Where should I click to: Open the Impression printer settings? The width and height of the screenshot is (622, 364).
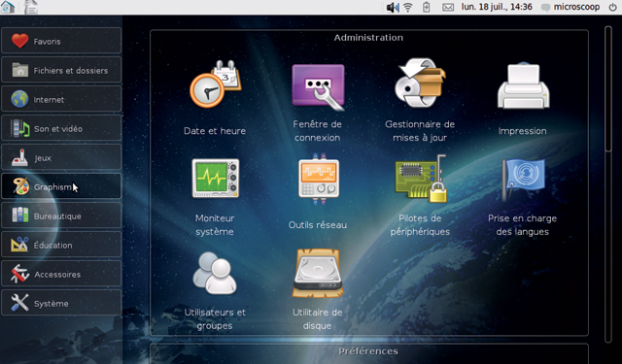click(523, 99)
